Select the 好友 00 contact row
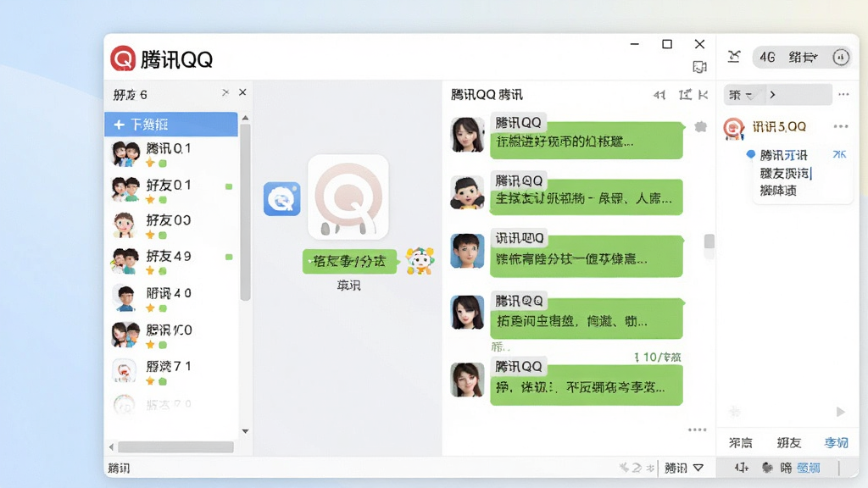The image size is (868, 488). 171,226
